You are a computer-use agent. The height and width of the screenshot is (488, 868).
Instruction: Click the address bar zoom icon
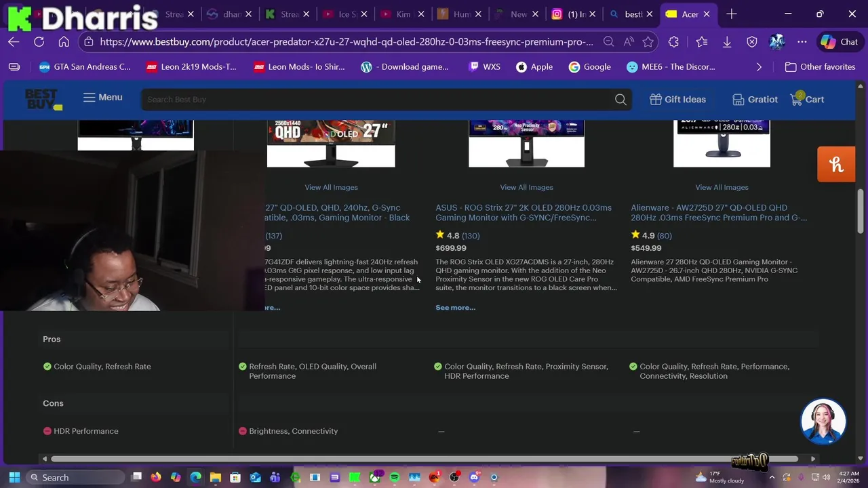[x=608, y=42]
